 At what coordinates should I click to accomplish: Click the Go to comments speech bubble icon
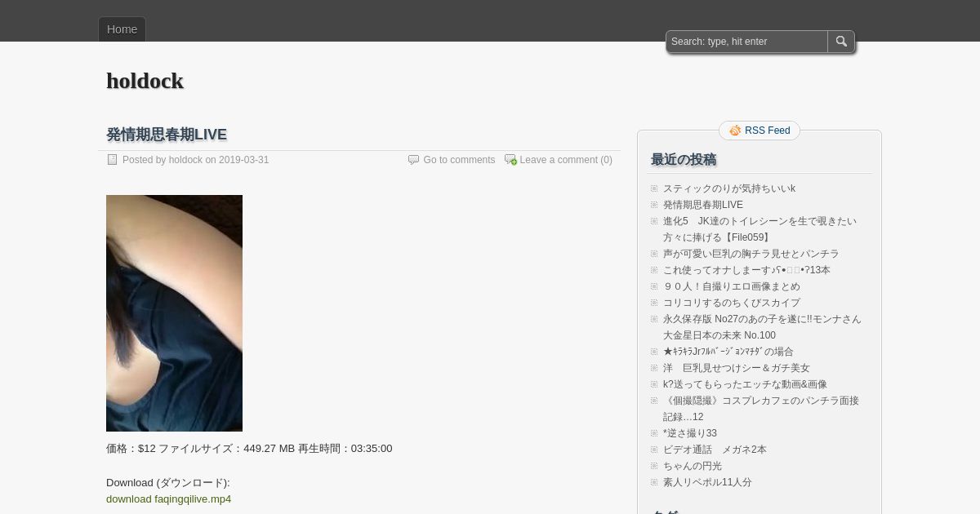click(x=413, y=160)
